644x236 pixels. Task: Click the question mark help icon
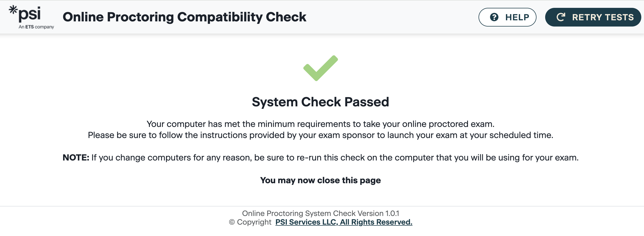(494, 17)
